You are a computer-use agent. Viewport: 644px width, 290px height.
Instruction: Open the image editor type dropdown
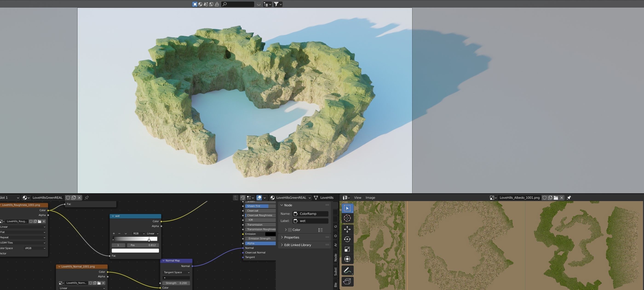pos(346,198)
